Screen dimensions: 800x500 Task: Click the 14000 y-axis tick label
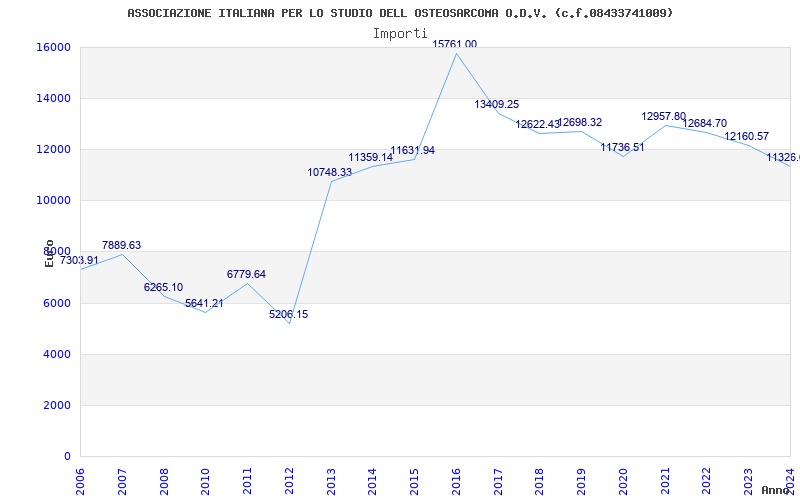click(53, 98)
